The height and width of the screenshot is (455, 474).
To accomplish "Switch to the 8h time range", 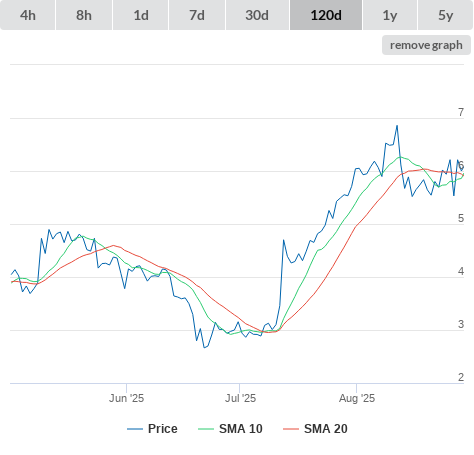I will click(84, 15).
